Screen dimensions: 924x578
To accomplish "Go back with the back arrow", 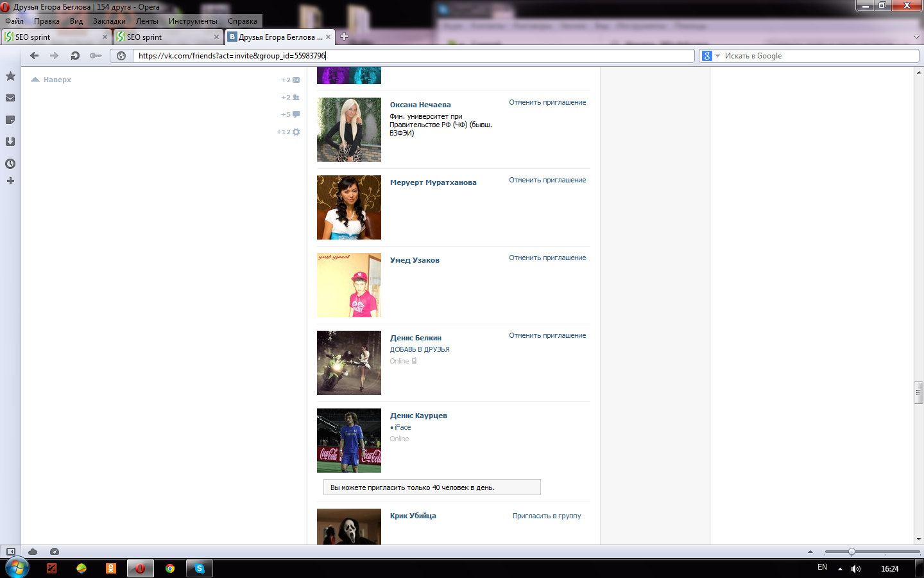I will (x=35, y=56).
